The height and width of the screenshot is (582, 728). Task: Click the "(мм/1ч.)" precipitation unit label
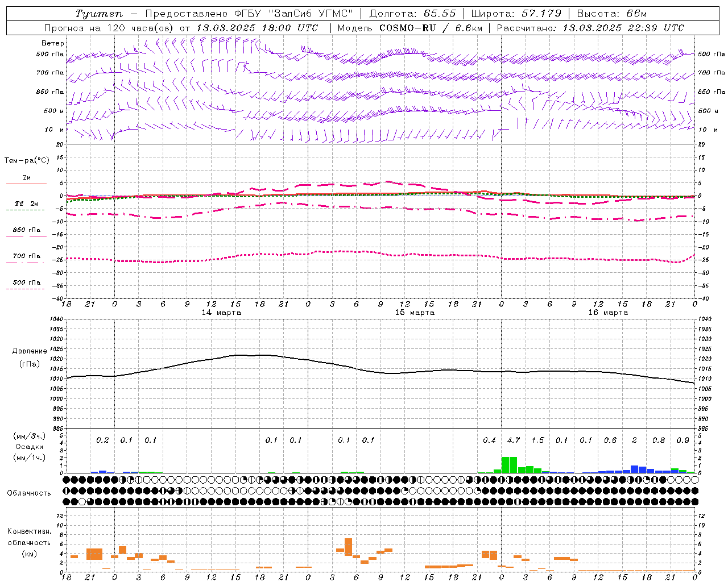(x=30, y=458)
